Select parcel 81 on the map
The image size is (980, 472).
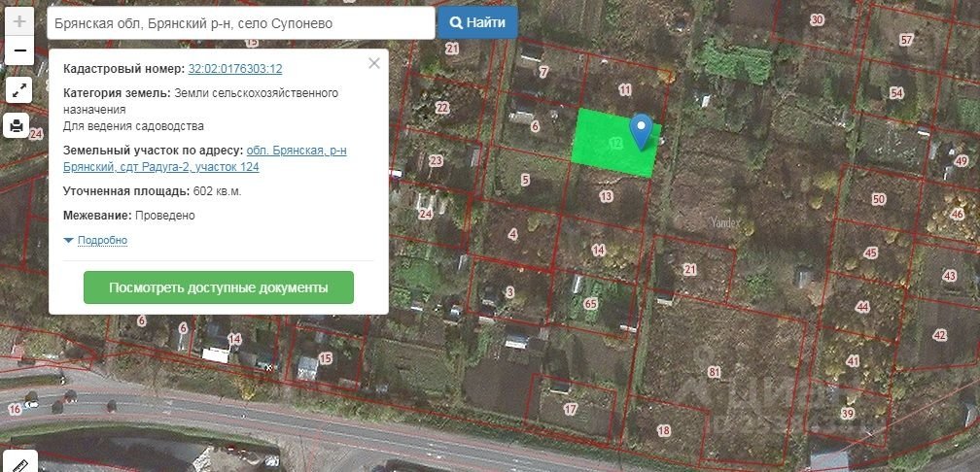pos(714,373)
